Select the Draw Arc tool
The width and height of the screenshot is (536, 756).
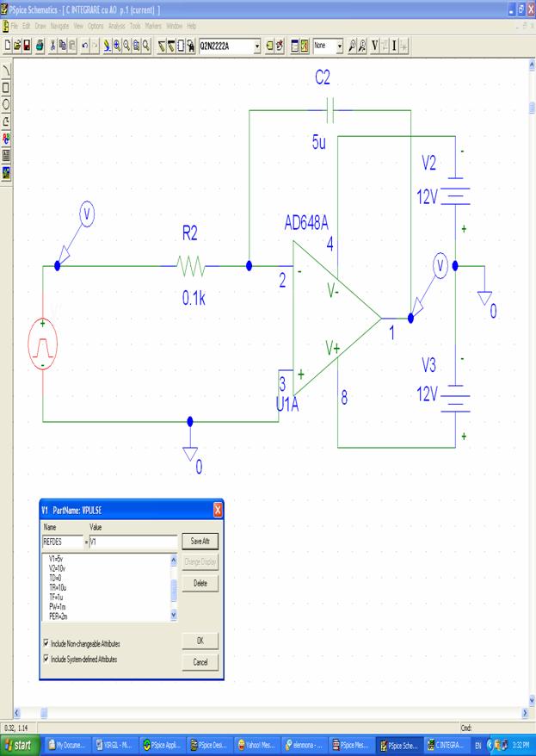coord(7,70)
